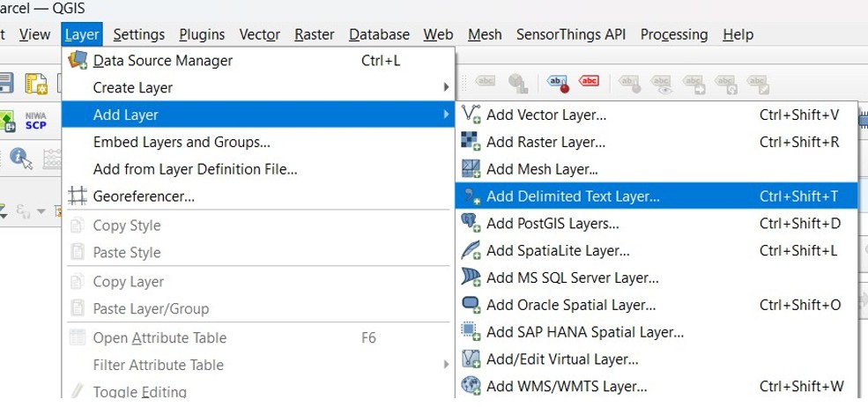The width and height of the screenshot is (868, 407).
Task: Click the WMS/WMTS globe icon
Action: click(x=471, y=385)
